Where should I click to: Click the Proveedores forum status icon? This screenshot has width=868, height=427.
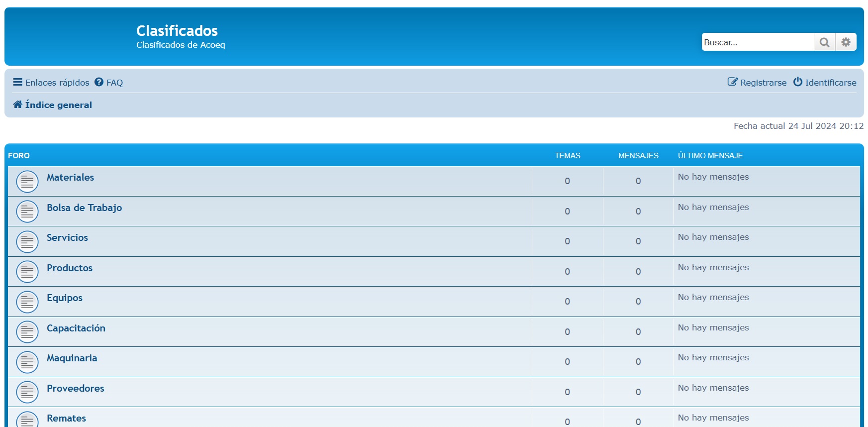click(27, 392)
